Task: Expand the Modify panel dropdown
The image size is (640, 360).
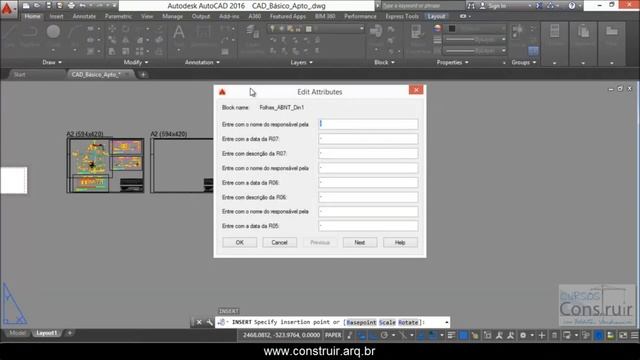Action: [x=136, y=62]
